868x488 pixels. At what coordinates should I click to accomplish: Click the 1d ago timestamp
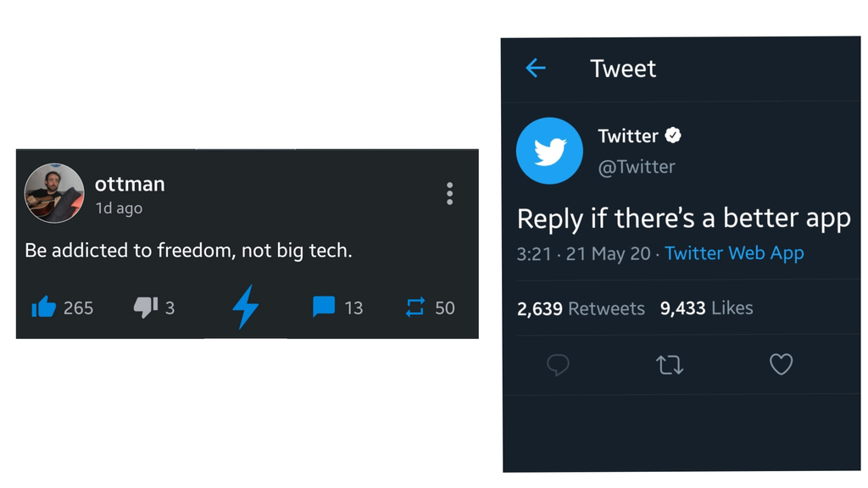pyautogui.click(x=119, y=208)
